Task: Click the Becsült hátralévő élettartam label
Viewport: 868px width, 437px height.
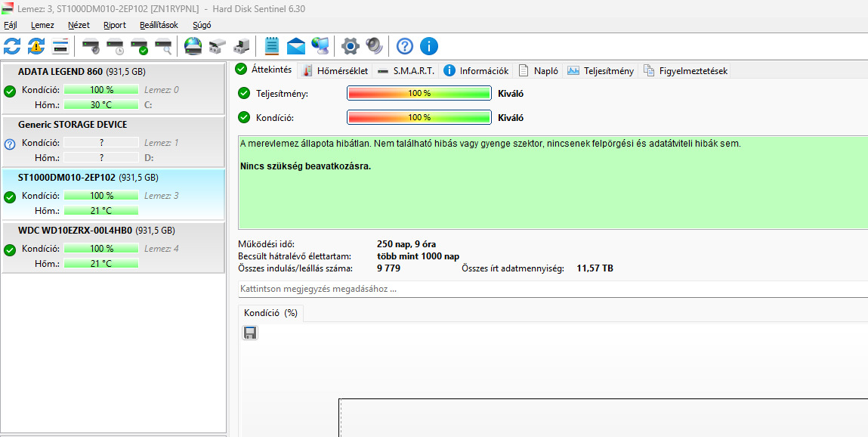Action: pos(295,256)
